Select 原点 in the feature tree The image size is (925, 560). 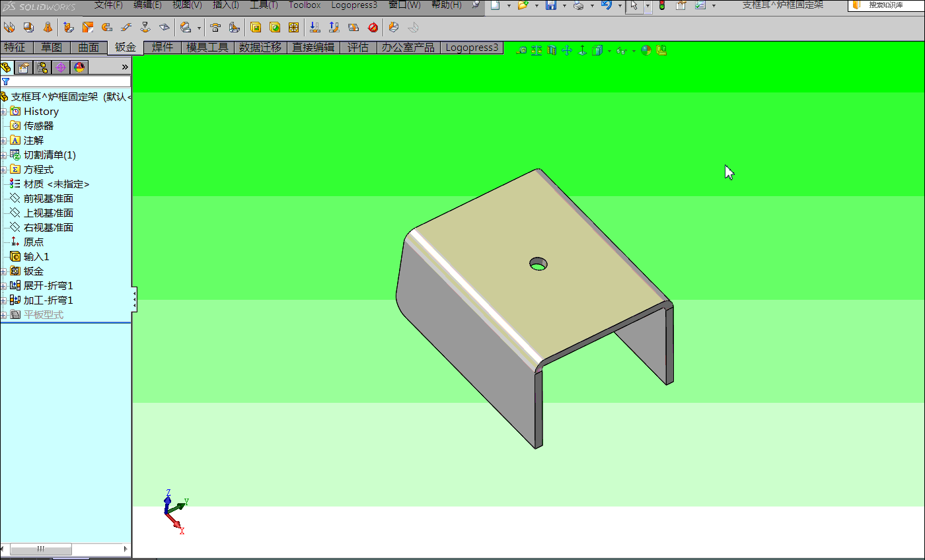(x=34, y=242)
